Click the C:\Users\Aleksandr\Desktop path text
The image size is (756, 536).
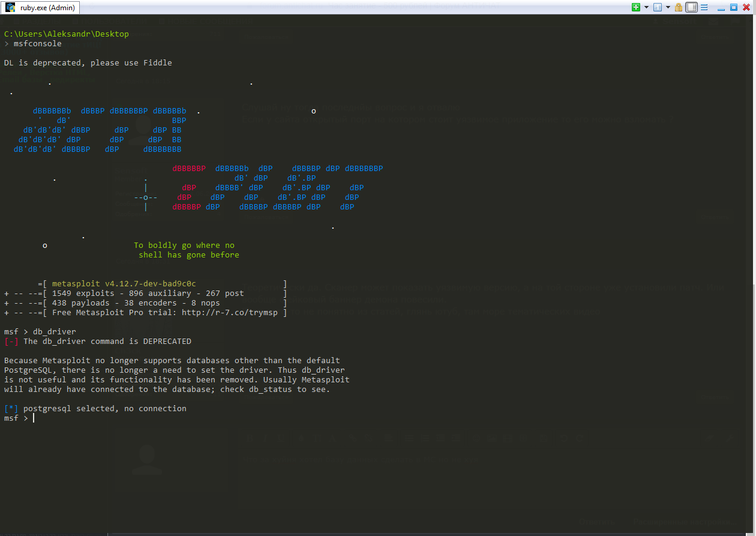[x=67, y=34]
